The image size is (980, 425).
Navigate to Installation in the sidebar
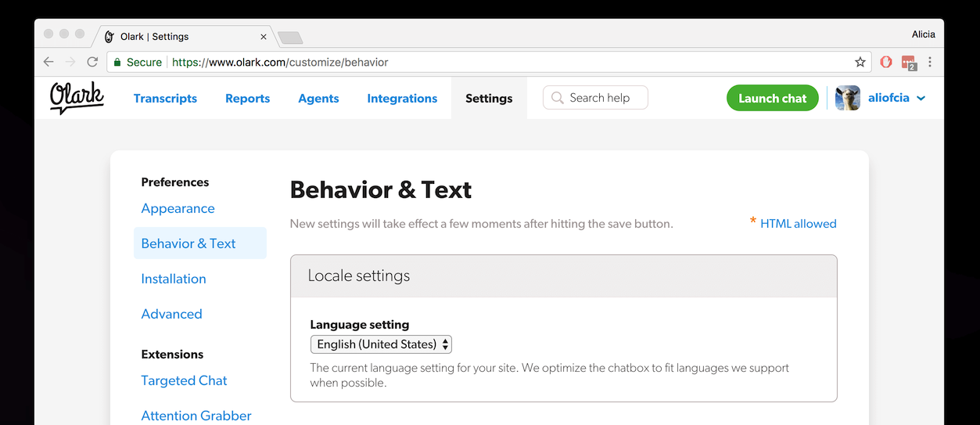pos(174,279)
